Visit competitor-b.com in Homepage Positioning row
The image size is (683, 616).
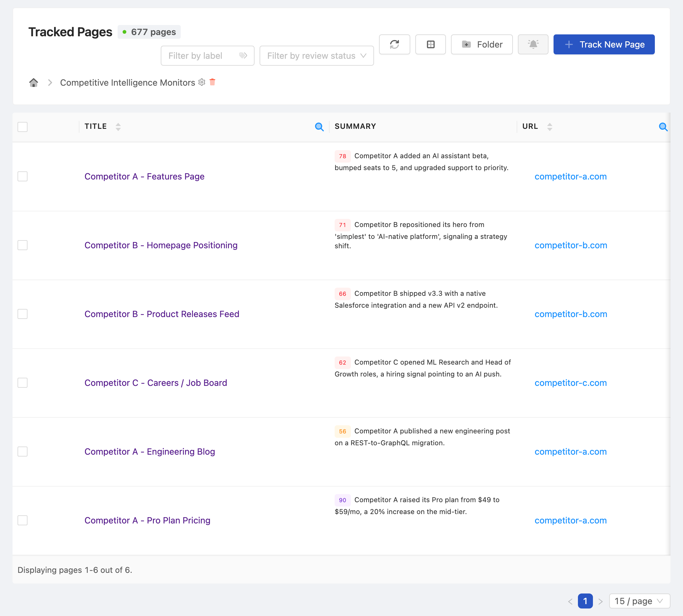coord(571,245)
